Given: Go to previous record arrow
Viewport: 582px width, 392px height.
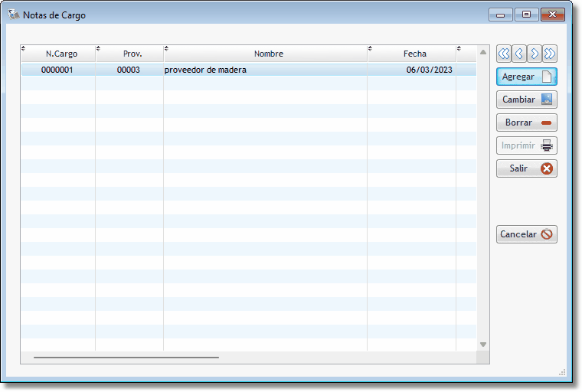Looking at the screenshot, I should point(519,54).
